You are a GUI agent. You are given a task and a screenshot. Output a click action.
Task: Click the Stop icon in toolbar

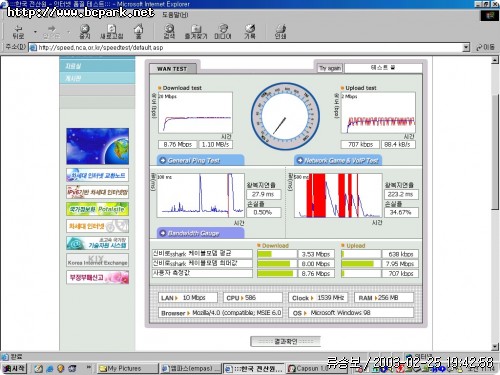coord(85,31)
